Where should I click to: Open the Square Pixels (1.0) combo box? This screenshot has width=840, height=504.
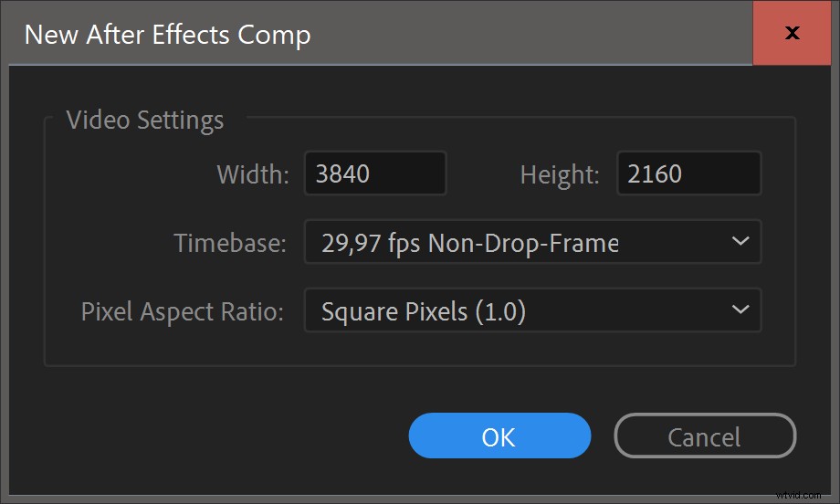pos(532,310)
